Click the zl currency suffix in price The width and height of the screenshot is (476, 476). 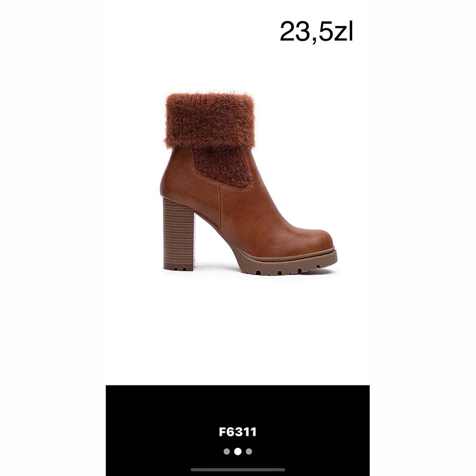(x=343, y=32)
